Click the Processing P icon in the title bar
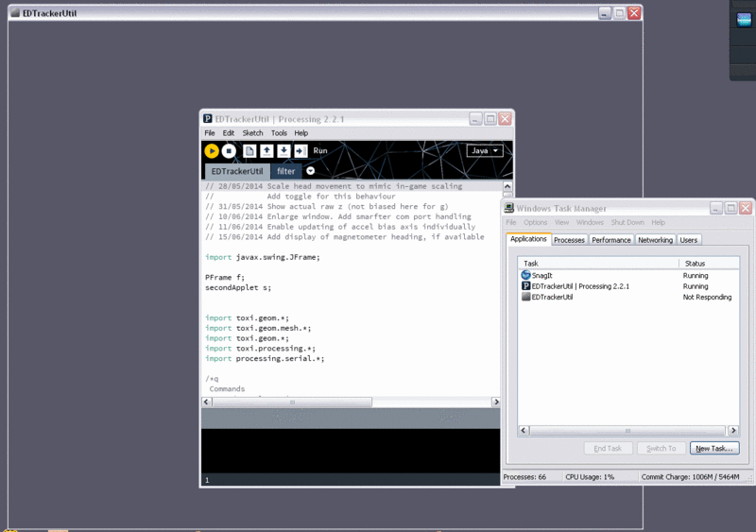The width and height of the screenshot is (756, 532). 207,119
